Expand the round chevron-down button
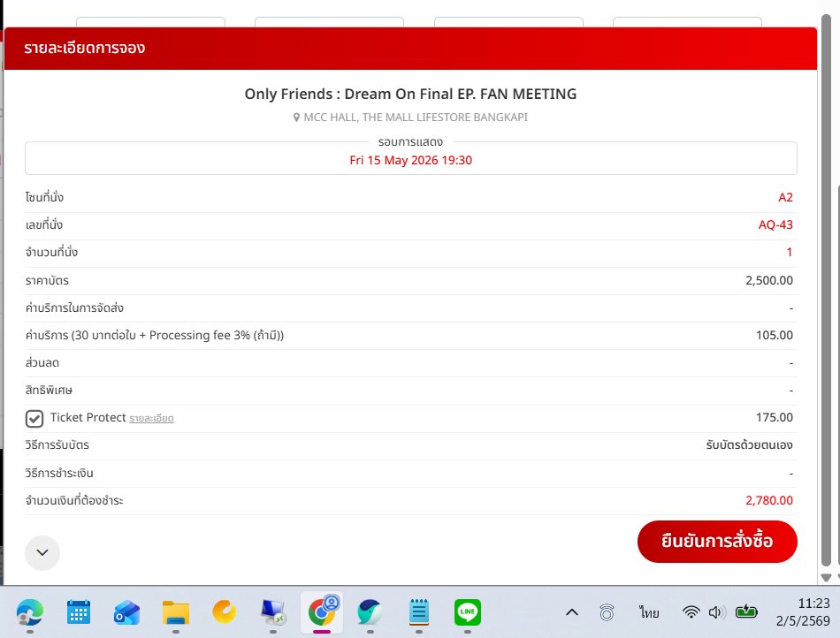This screenshot has width=840, height=638. pos(42,552)
